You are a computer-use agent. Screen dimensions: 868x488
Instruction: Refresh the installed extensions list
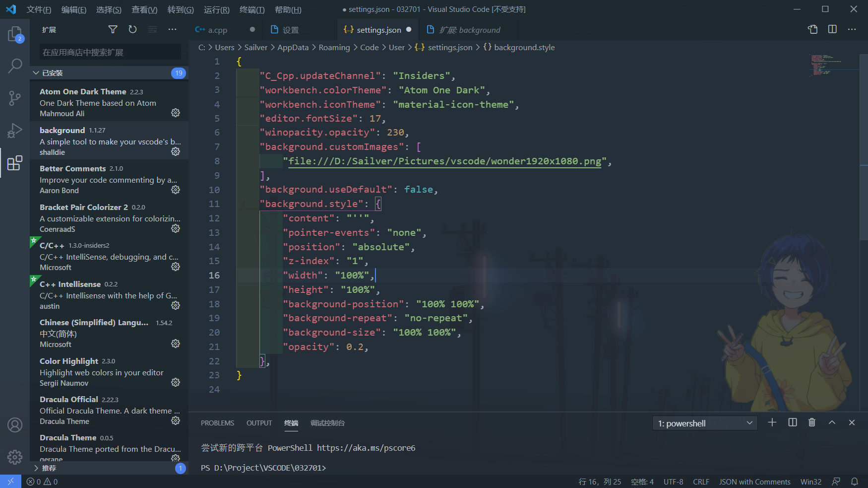pos(132,29)
